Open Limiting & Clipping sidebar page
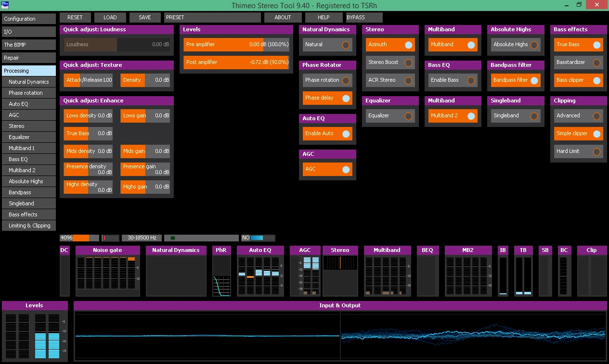 [x=29, y=226]
